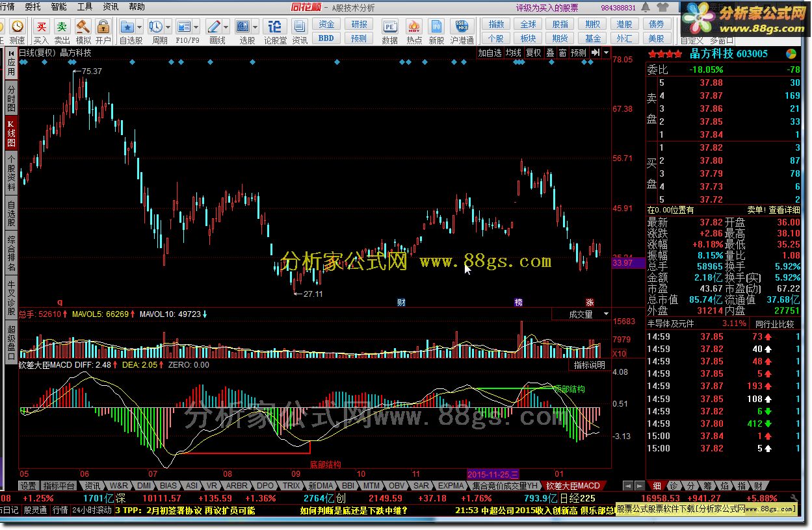Open the 资讯 news document icon
Screen dimensions: 812x530
tap(300, 27)
